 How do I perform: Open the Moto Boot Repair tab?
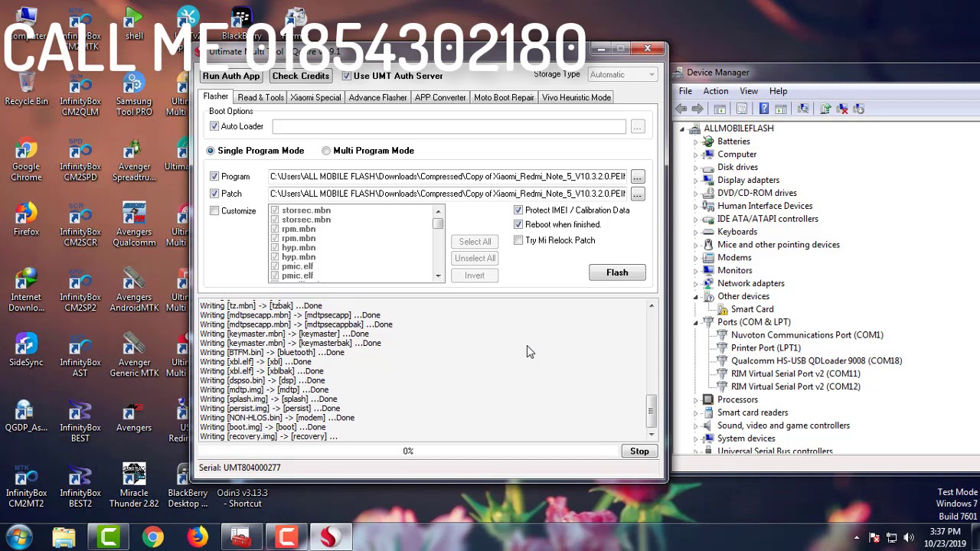coord(504,98)
